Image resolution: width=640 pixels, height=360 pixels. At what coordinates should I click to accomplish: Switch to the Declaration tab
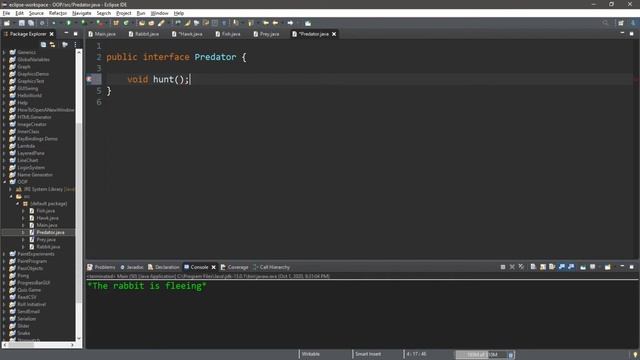click(163, 267)
